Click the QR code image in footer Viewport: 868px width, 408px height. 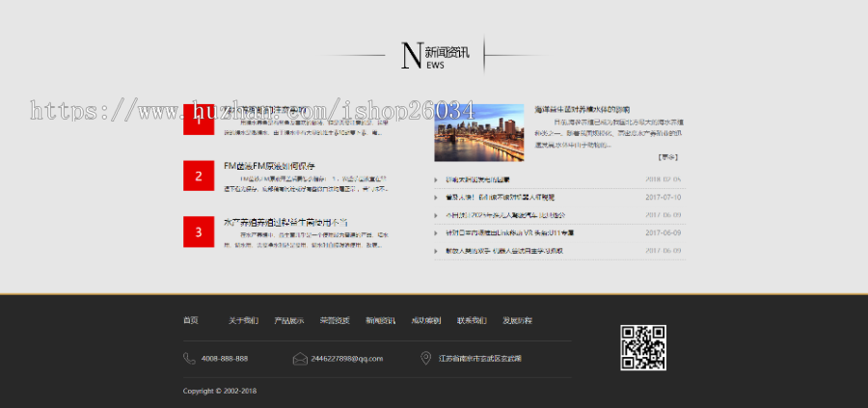point(642,348)
